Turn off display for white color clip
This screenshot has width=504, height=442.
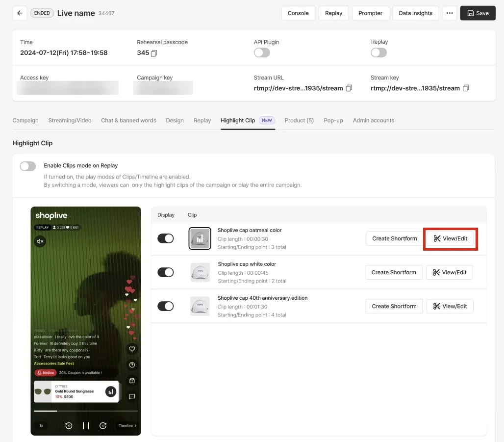click(166, 272)
